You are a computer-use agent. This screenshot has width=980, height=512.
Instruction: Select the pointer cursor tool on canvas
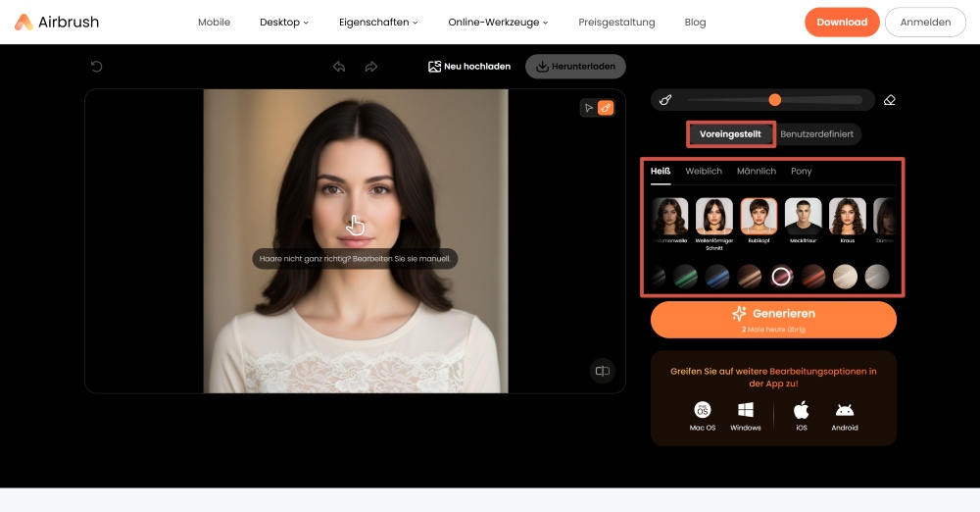tap(589, 108)
